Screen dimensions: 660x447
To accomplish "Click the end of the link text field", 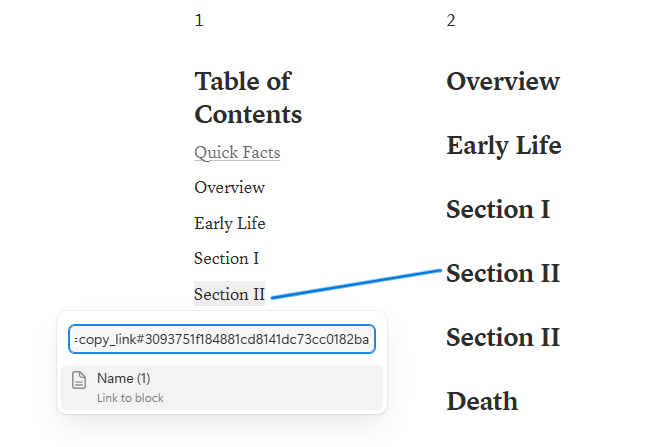I will [x=369, y=339].
